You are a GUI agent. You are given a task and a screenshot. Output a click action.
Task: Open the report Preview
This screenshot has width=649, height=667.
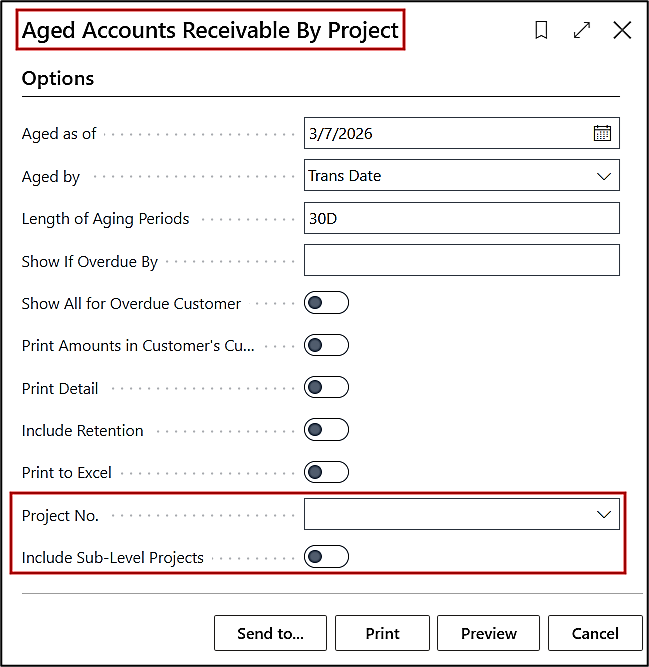pos(489,633)
